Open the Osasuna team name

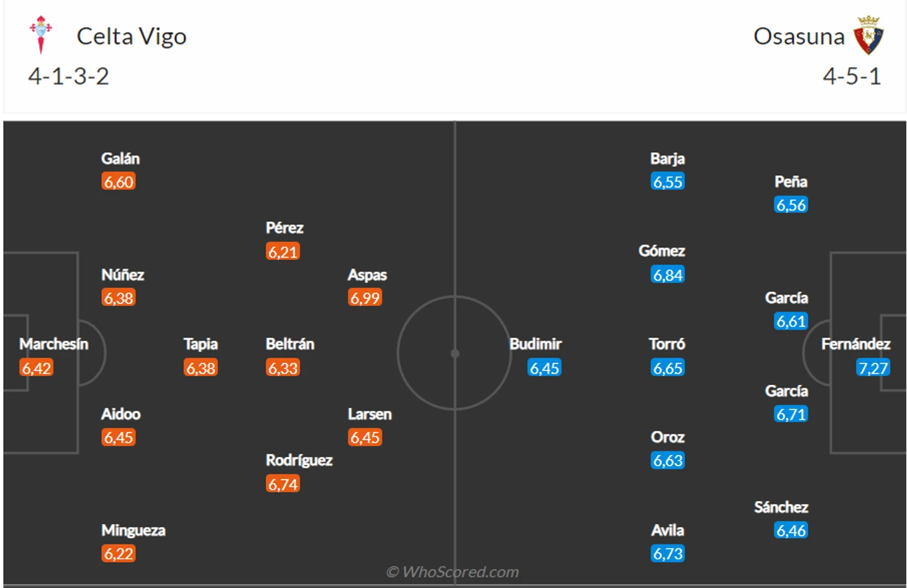[799, 37]
